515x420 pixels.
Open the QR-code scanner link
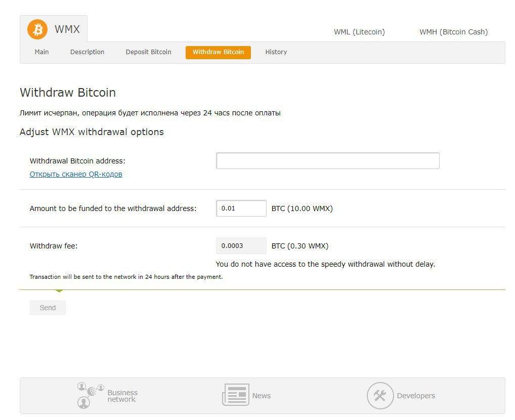click(x=76, y=174)
